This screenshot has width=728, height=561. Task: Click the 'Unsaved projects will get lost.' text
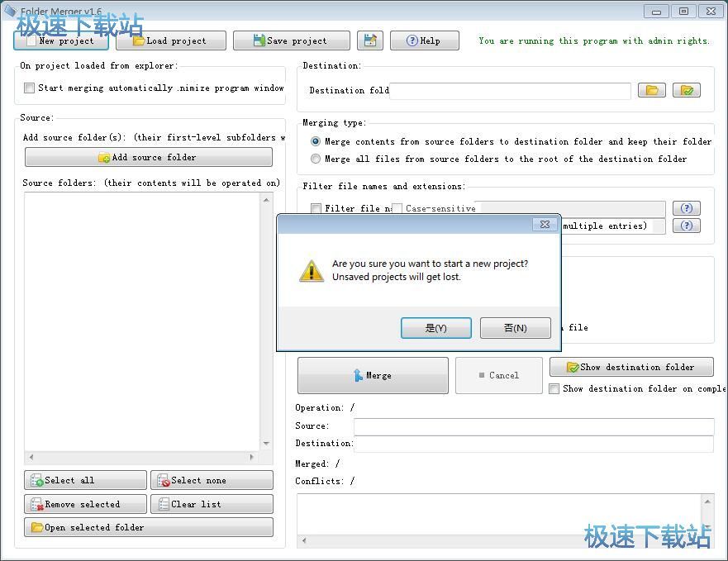click(x=397, y=277)
